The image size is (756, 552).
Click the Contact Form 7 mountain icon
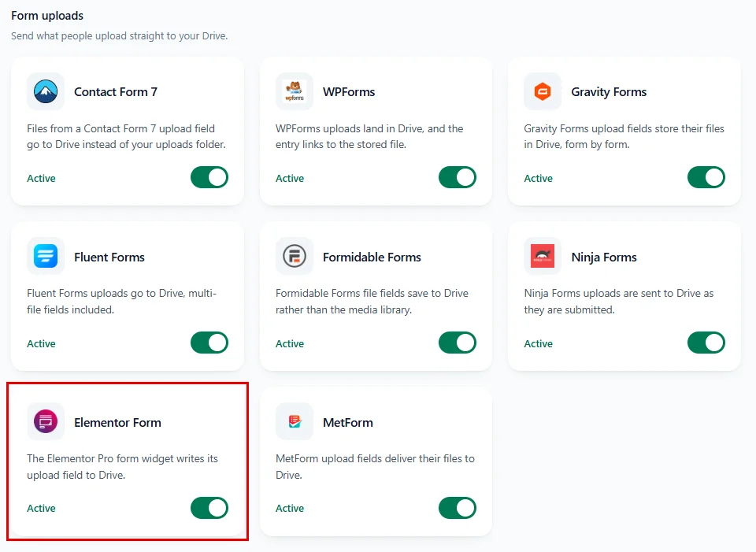point(46,91)
